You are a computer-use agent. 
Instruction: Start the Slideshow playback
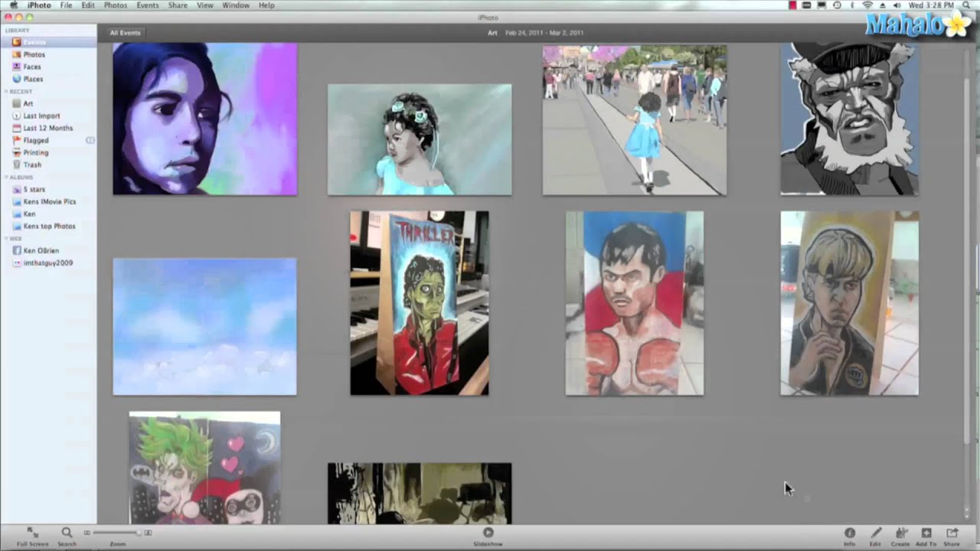tap(488, 533)
